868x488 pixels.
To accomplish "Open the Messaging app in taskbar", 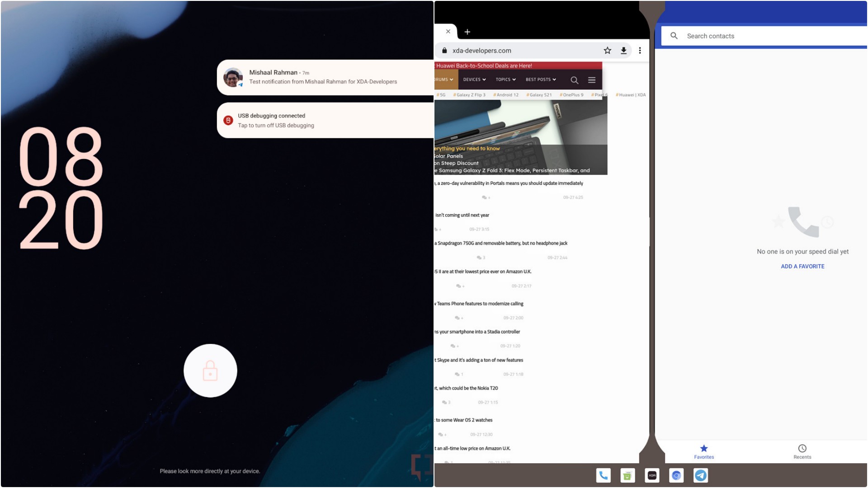I will (627, 475).
